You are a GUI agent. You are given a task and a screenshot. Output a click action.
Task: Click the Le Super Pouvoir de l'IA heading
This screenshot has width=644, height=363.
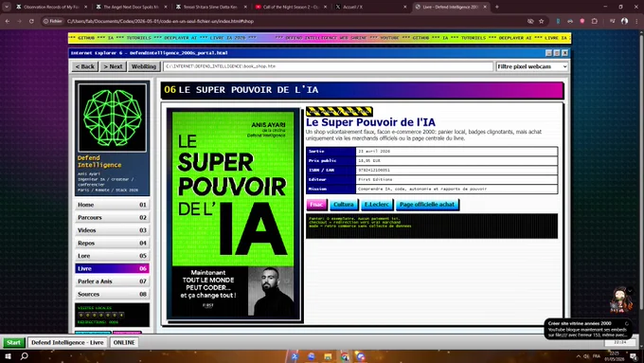point(370,122)
